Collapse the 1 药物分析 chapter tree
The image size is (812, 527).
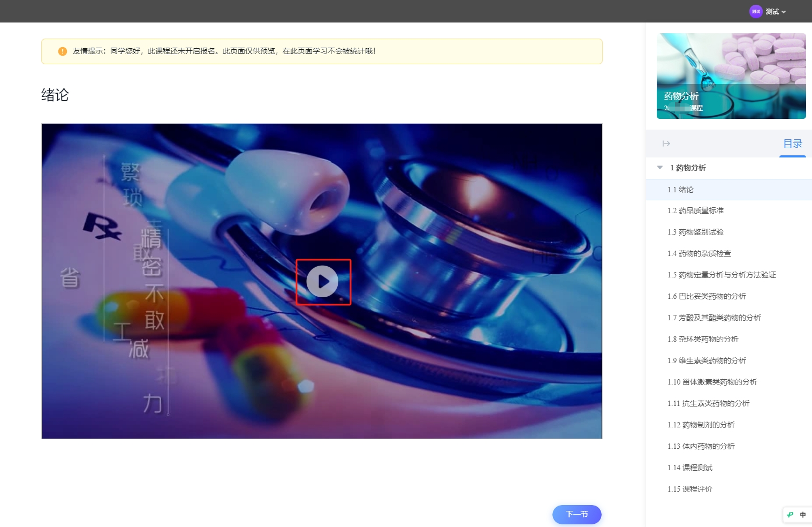[x=660, y=168]
